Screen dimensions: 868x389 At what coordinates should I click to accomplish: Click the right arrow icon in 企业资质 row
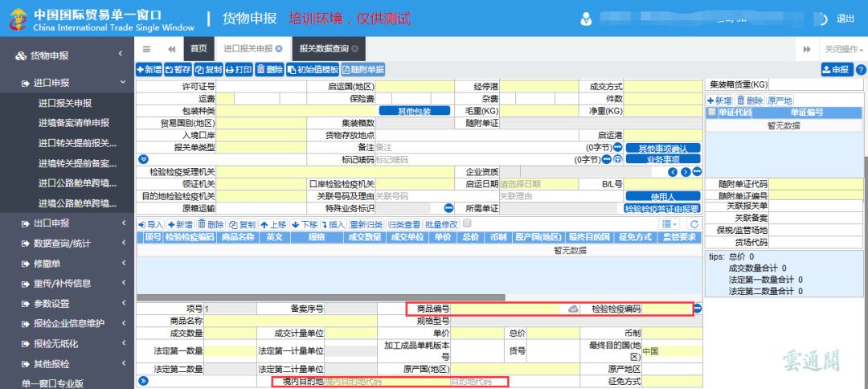(x=686, y=172)
